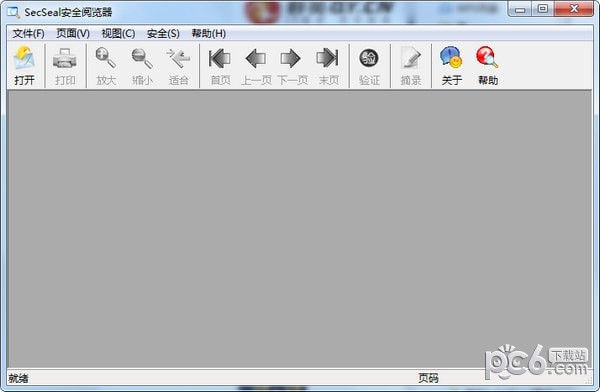Select the 缩小 (Zoom out) magnifier icon
This screenshot has width=600, height=392.
click(142, 58)
